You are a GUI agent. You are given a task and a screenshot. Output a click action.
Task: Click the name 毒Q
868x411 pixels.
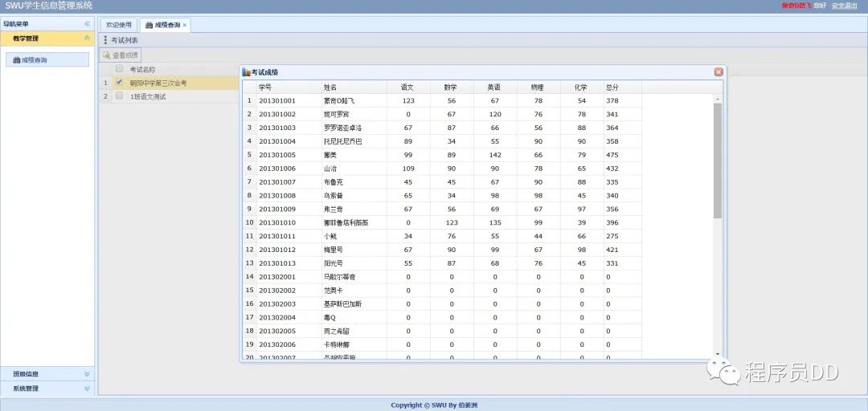click(x=330, y=318)
